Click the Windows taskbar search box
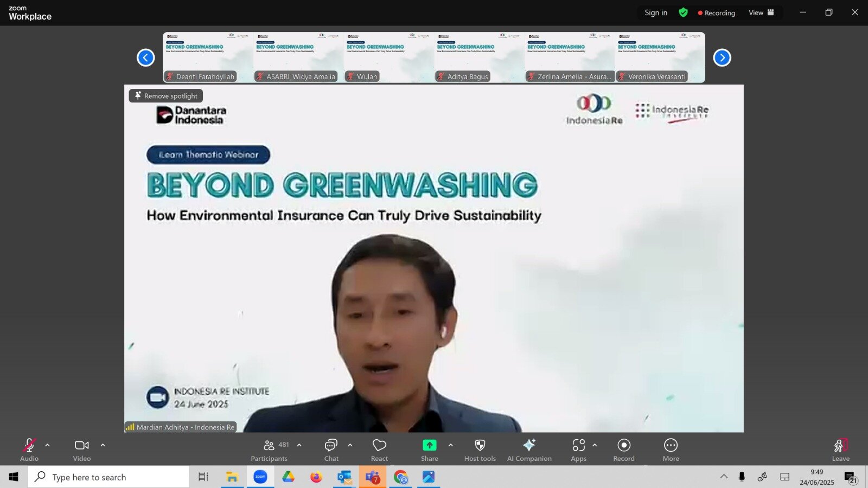868x488 pixels. tap(108, 477)
